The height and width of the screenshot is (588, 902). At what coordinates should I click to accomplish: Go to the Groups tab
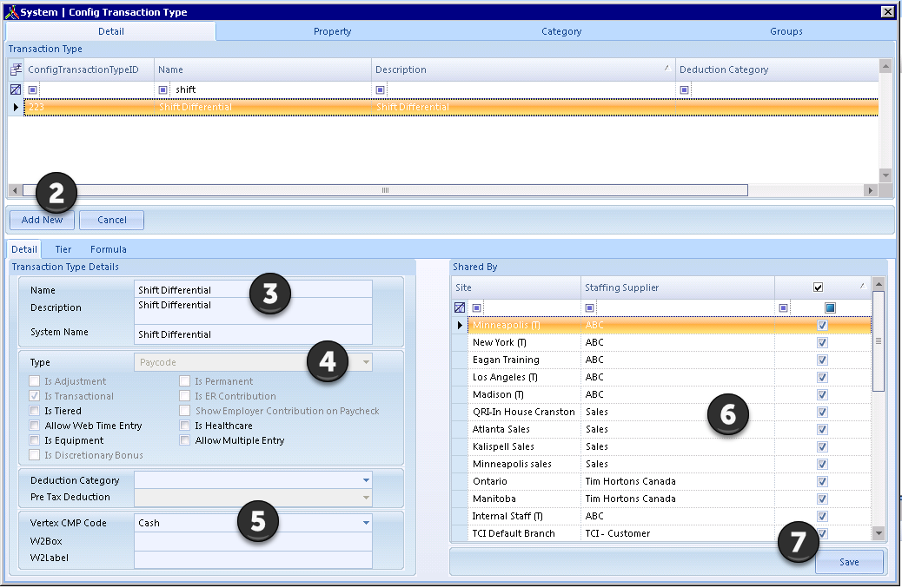click(786, 31)
